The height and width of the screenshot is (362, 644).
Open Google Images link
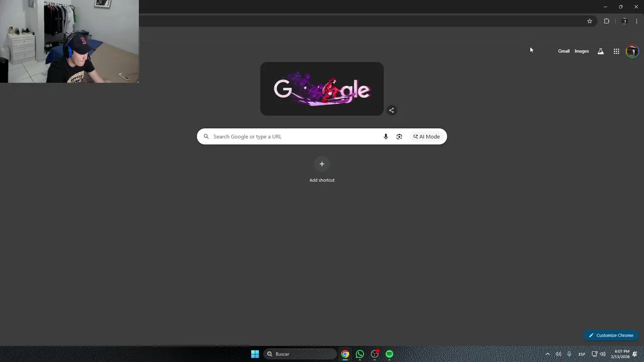(x=582, y=51)
